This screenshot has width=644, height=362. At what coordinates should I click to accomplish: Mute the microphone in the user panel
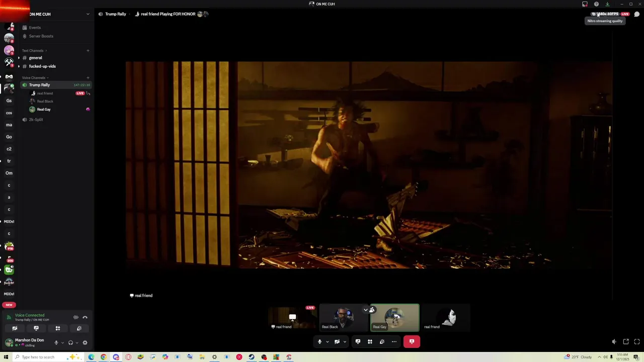pos(56,343)
